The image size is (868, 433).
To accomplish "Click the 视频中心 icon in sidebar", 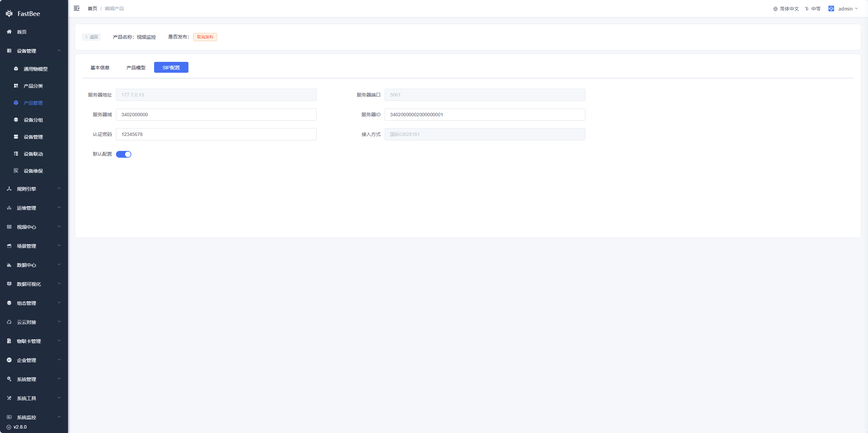I will tap(9, 227).
